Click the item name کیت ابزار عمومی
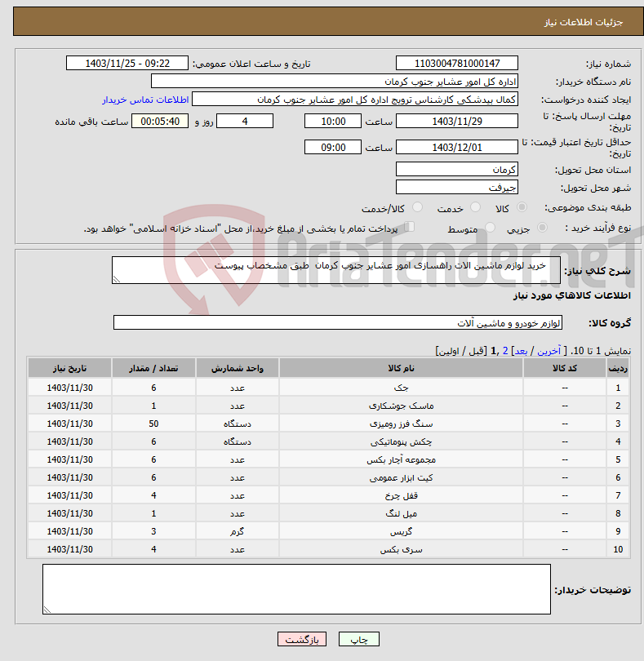644x661 pixels. 401,477
